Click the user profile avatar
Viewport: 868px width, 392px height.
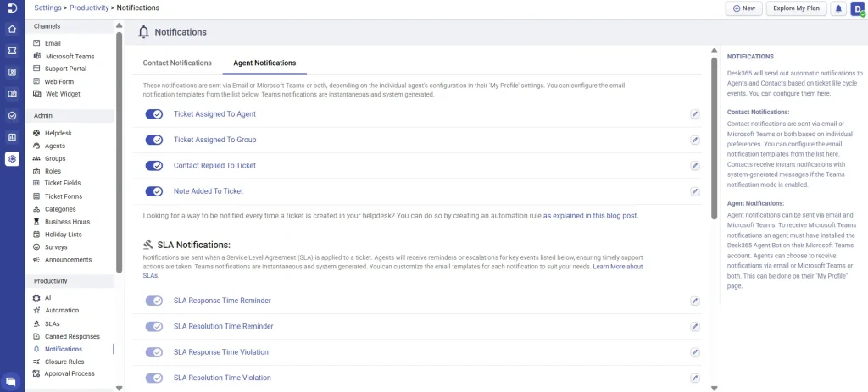pos(856,8)
